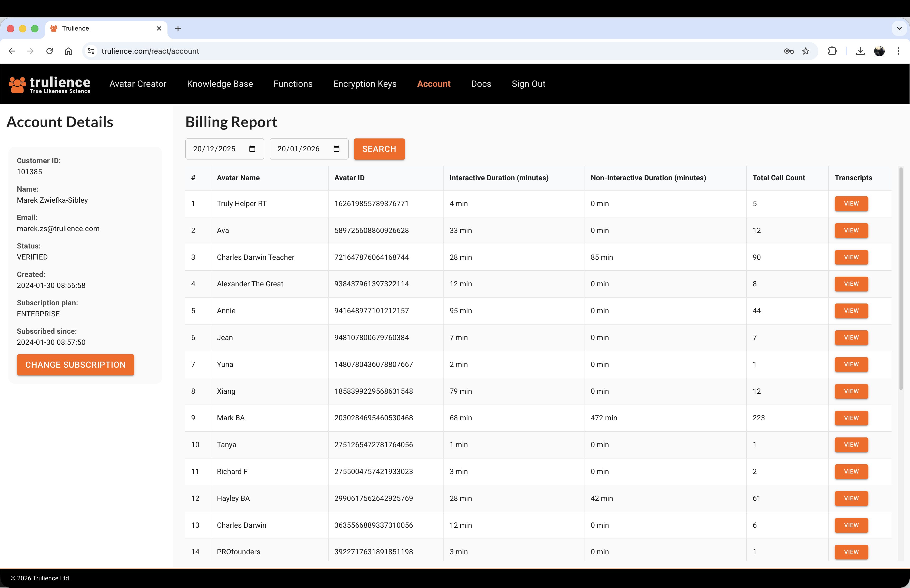View transcripts for Ava
Viewport: 910px width, 588px height.
[851, 231]
